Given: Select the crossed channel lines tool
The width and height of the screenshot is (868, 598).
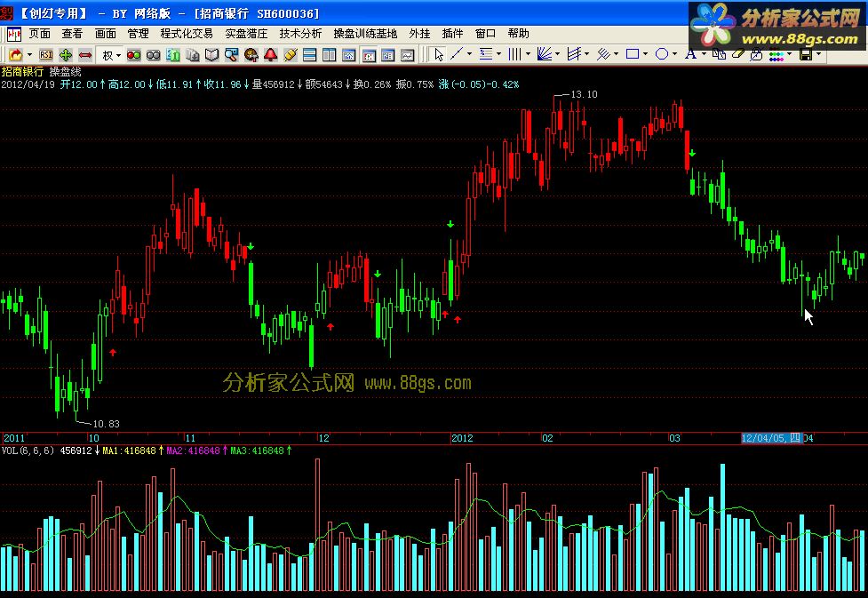Looking at the screenshot, I should click(574, 53).
